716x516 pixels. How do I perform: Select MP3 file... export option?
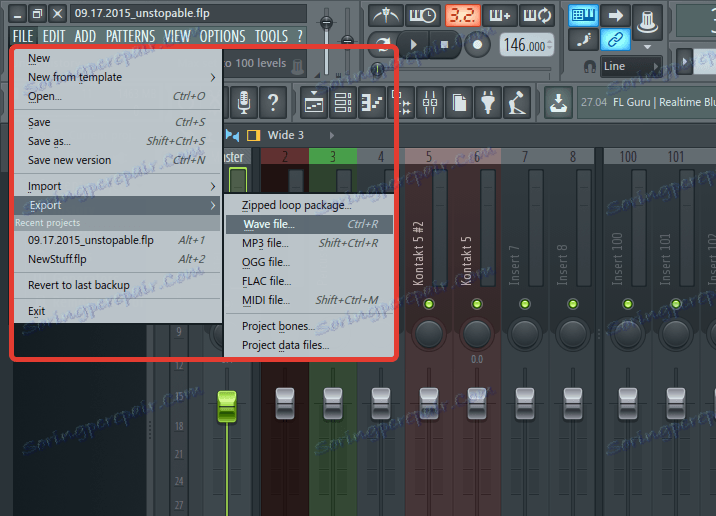[310, 243]
